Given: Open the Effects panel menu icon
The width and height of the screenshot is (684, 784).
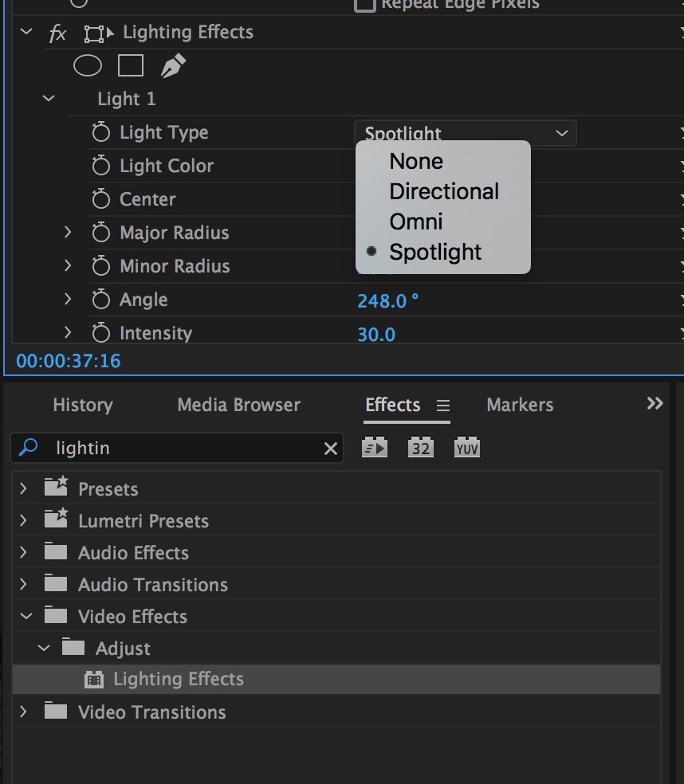Looking at the screenshot, I should 442,406.
